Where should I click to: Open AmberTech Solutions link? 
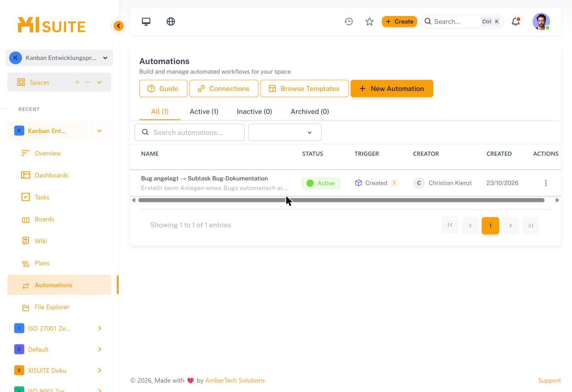(x=235, y=381)
